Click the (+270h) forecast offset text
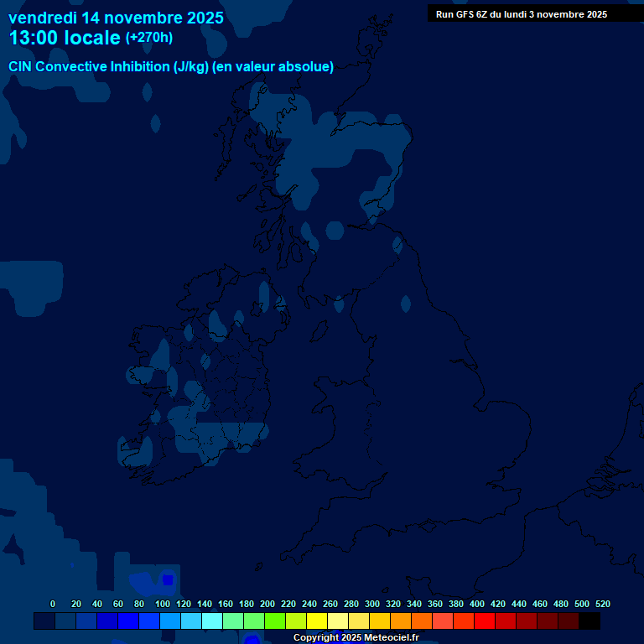Viewport: 644px width, 644px height. (149, 38)
